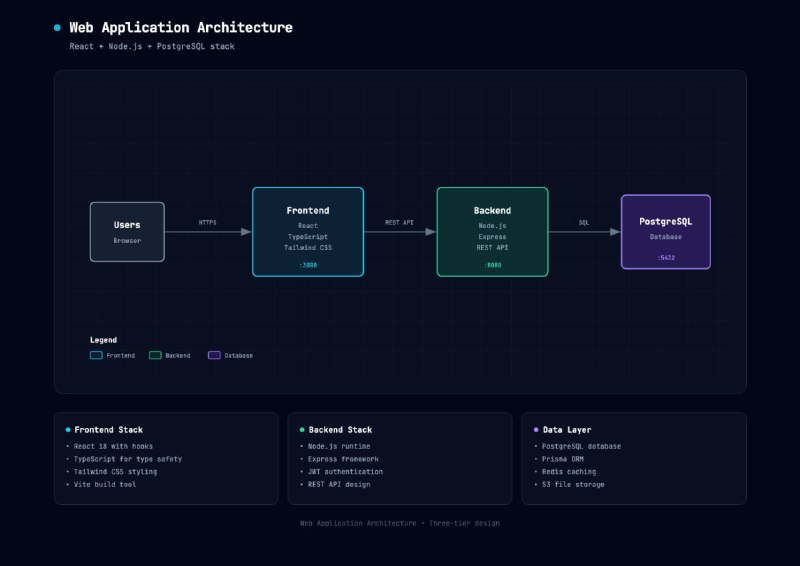Click the HTTPS connection label
Viewport: 800px width, 566px height.
click(207, 222)
